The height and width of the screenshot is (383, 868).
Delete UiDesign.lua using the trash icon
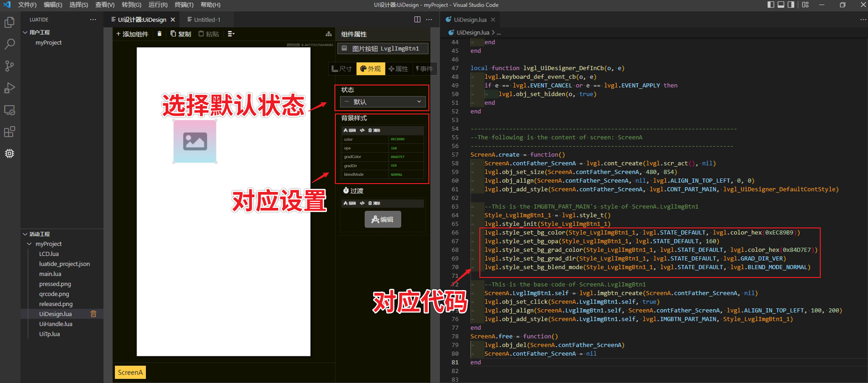94,314
